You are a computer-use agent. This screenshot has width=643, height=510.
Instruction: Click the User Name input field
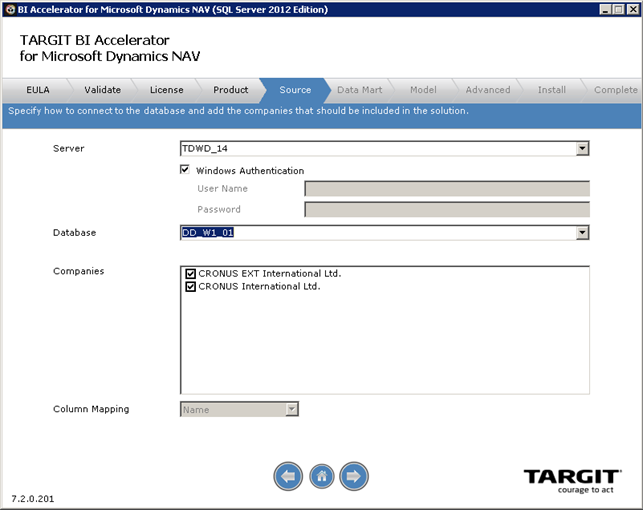click(x=447, y=189)
